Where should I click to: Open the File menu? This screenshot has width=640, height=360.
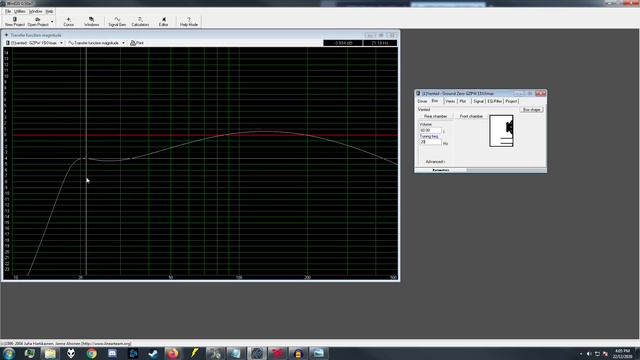coord(8,11)
